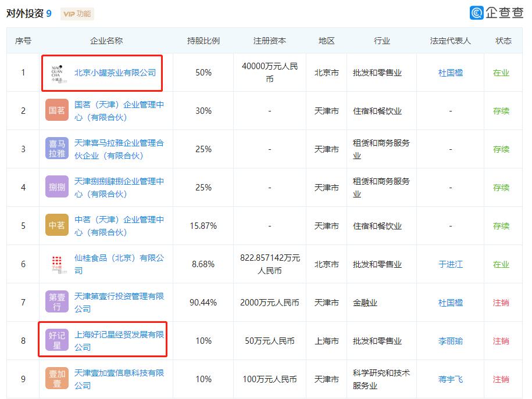Click the 40000万元人民币 capital cell
The width and height of the screenshot is (532, 399).
click(x=270, y=73)
